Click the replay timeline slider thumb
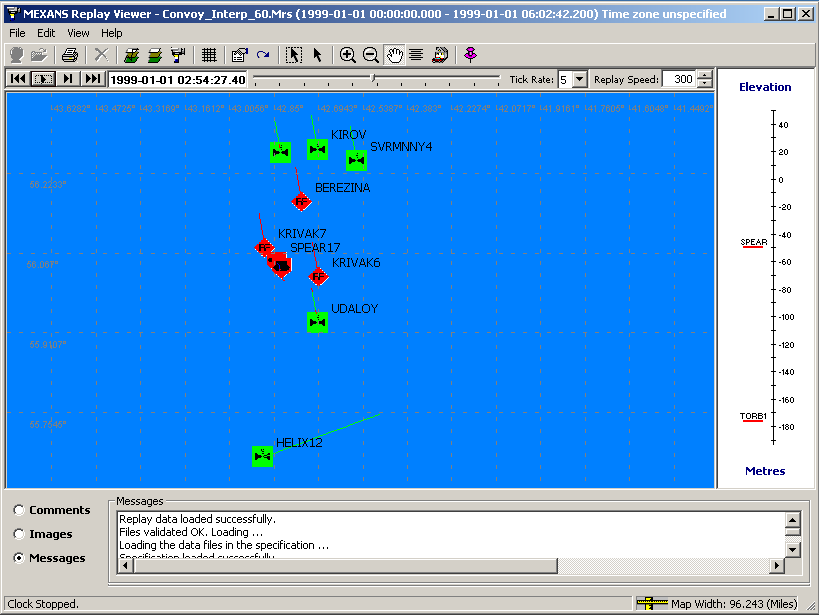This screenshot has height=615, width=819. [373, 78]
